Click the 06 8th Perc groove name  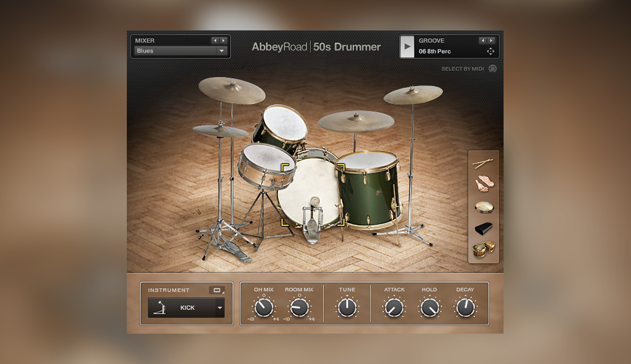tap(434, 52)
